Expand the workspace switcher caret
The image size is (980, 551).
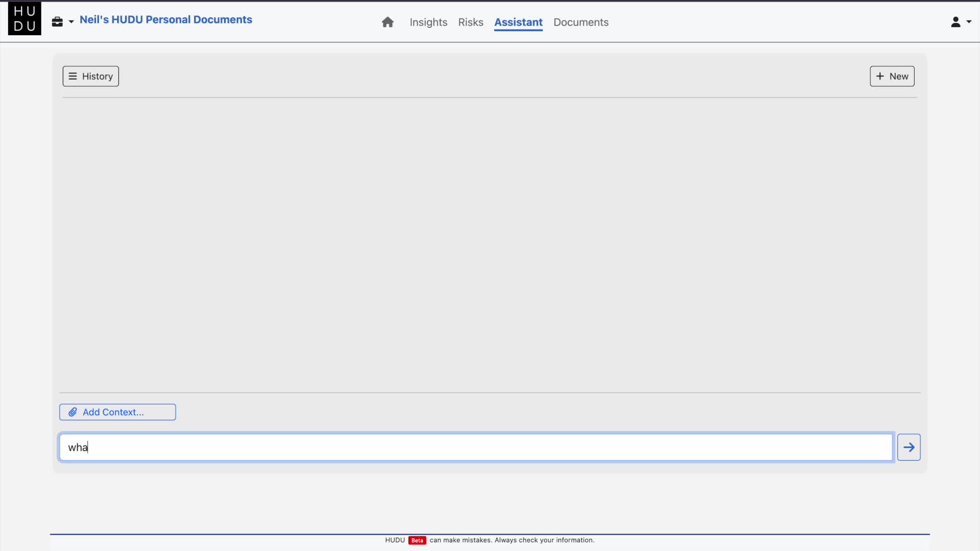(x=71, y=21)
